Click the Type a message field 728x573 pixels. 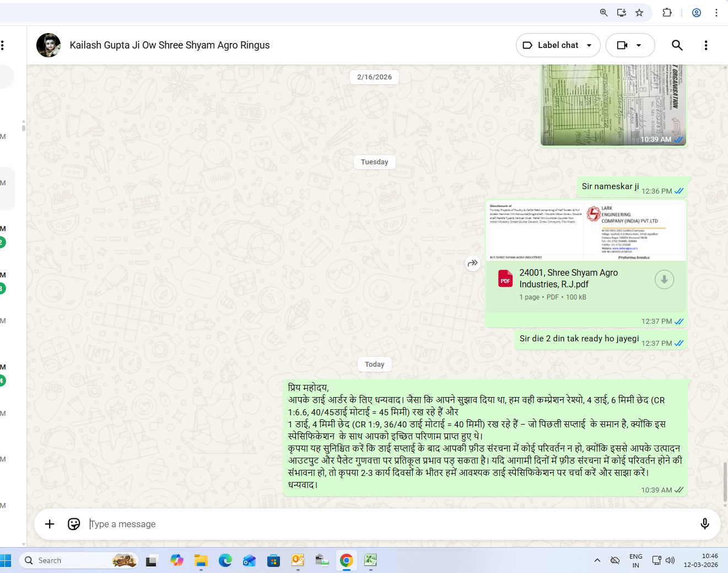point(386,524)
